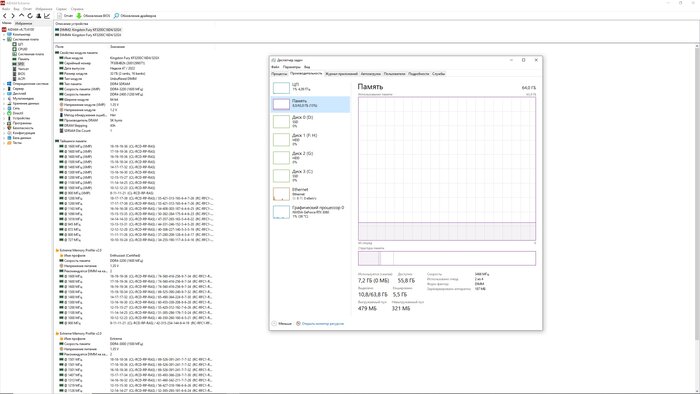Expand the Компьютер tree node
Screen dimensions: 700x394
(x=4, y=34)
